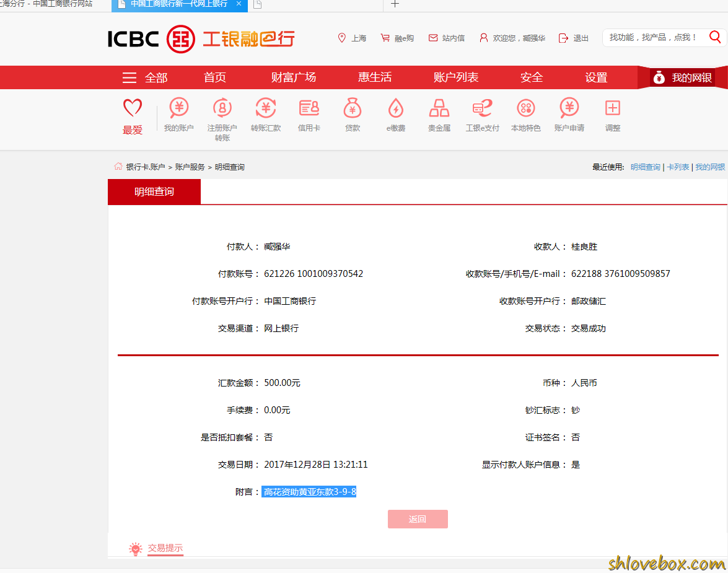Open 惠生活 in the nav bar
This screenshot has width=728, height=573.
click(x=375, y=77)
